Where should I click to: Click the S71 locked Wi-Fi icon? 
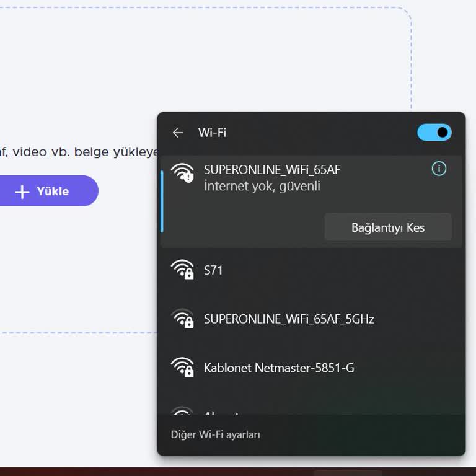182,269
